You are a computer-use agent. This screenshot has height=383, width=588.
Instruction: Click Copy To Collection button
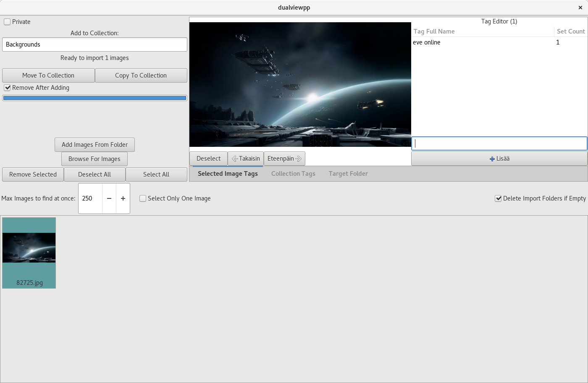141,76
